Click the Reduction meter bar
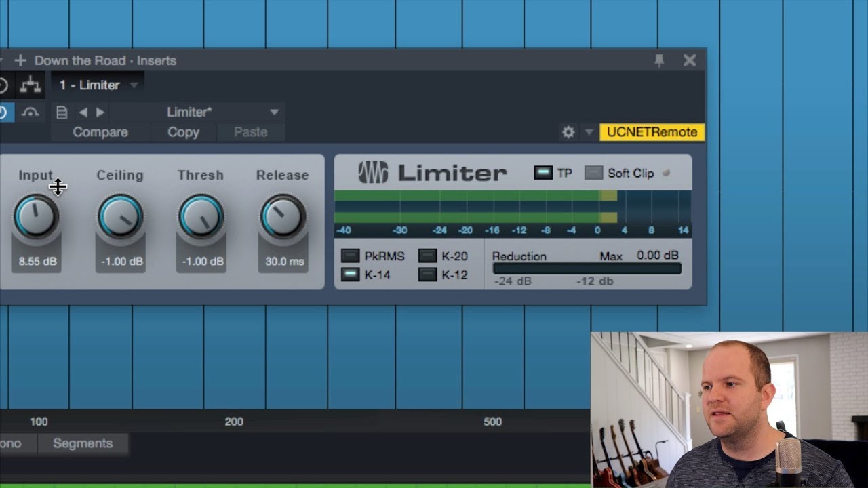The width and height of the screenshot is (868, 488). click(x=587, y=269)
